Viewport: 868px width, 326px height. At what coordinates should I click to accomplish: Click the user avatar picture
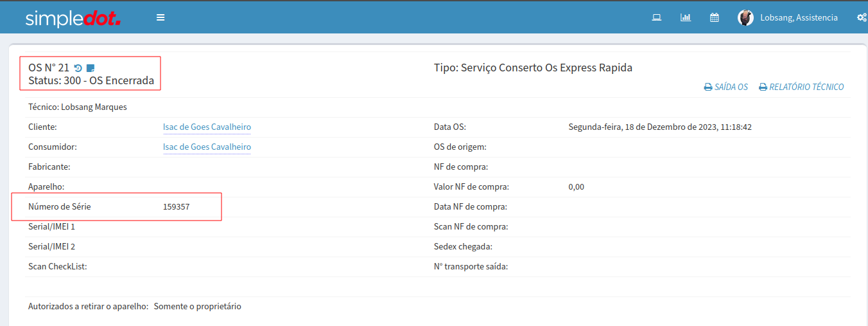tap(745, 17)
